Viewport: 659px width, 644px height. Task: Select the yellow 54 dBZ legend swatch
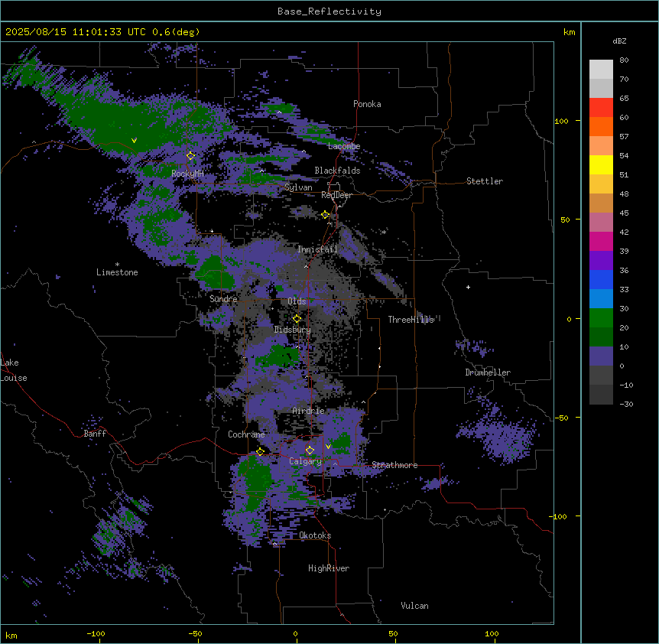pos(601,164)
